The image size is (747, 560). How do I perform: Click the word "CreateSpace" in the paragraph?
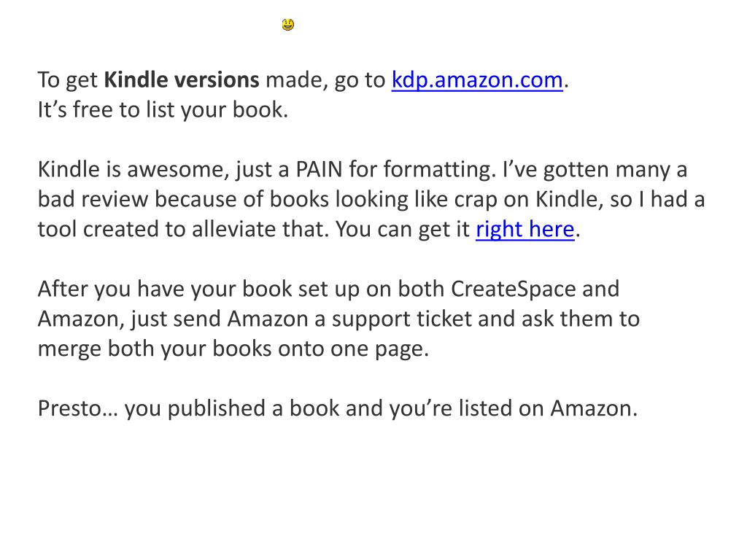[x=514, y=289]
